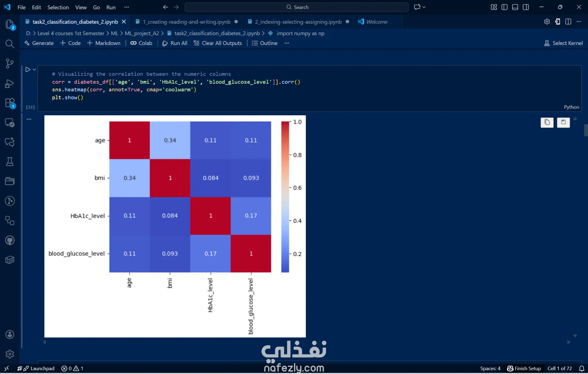The width and height of the screenshot is (588, 374).
Task: Click Select Kernel button
Action: [563, 43]
